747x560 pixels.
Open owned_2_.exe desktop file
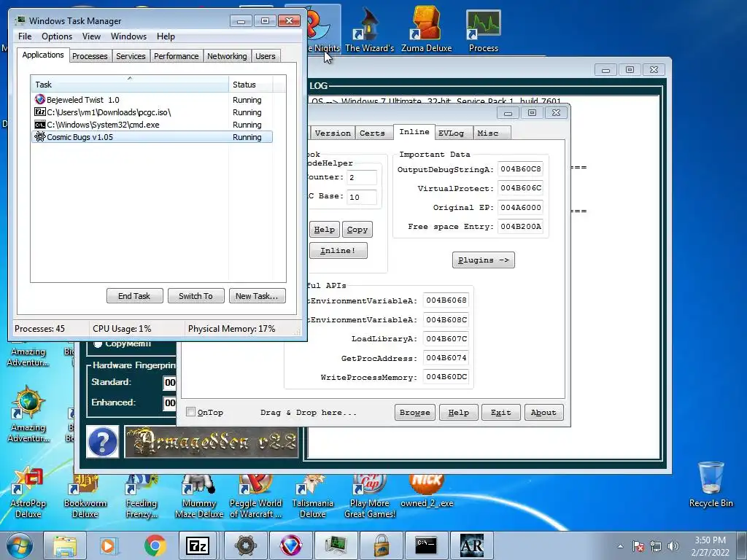[x=427, y=491]
